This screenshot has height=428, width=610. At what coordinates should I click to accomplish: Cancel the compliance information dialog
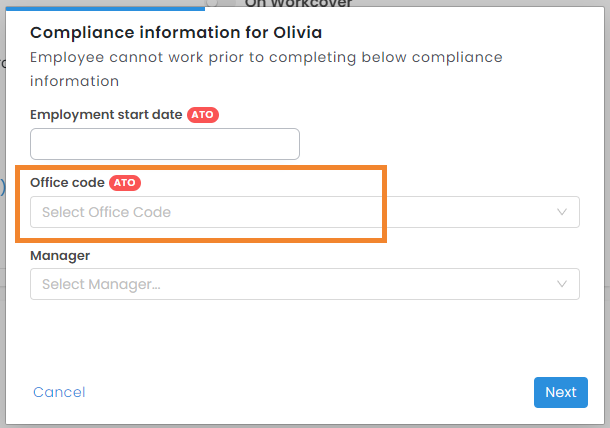(x=59, y=392)
